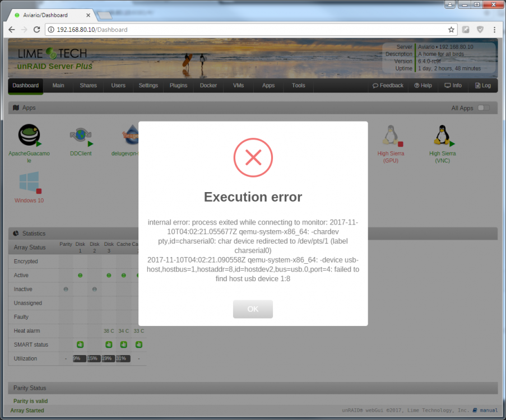The height and width of the screenshot is (420, 506).
Task: Open the High Sierra (GPU) VM icon
Action: tap(391, 136)
